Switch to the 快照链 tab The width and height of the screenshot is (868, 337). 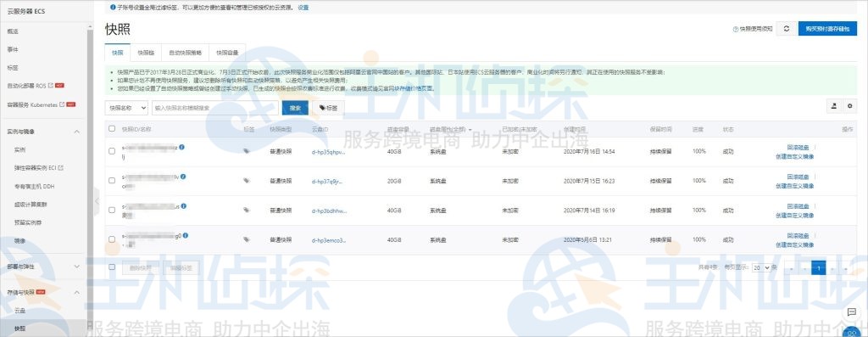click(146, 53)
